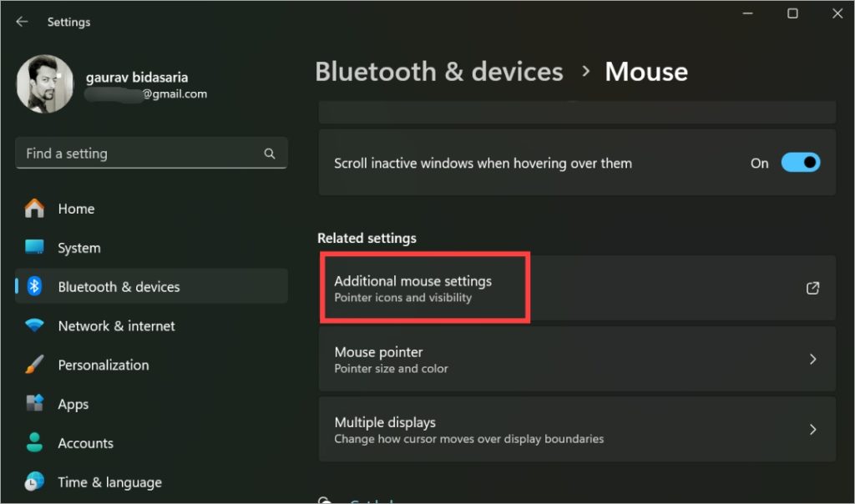855x504 pixels.
Task: Click the Apps icon in sidebar
Action: click(34, 403)
